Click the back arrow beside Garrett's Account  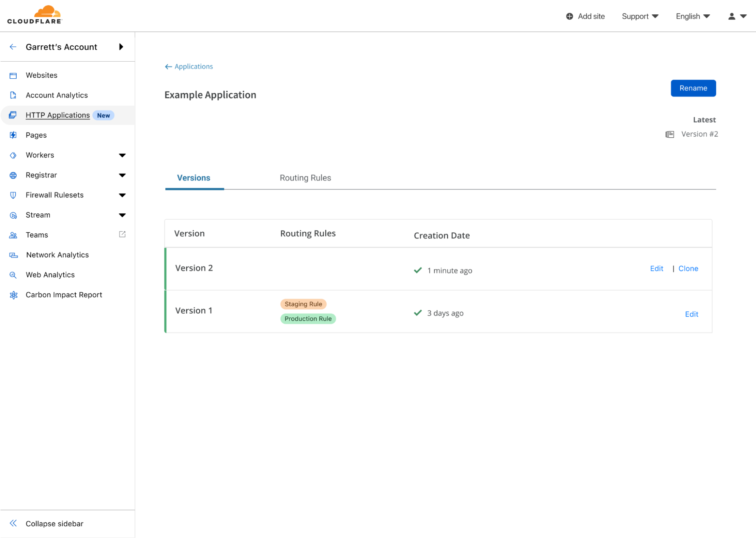(13, 47)
